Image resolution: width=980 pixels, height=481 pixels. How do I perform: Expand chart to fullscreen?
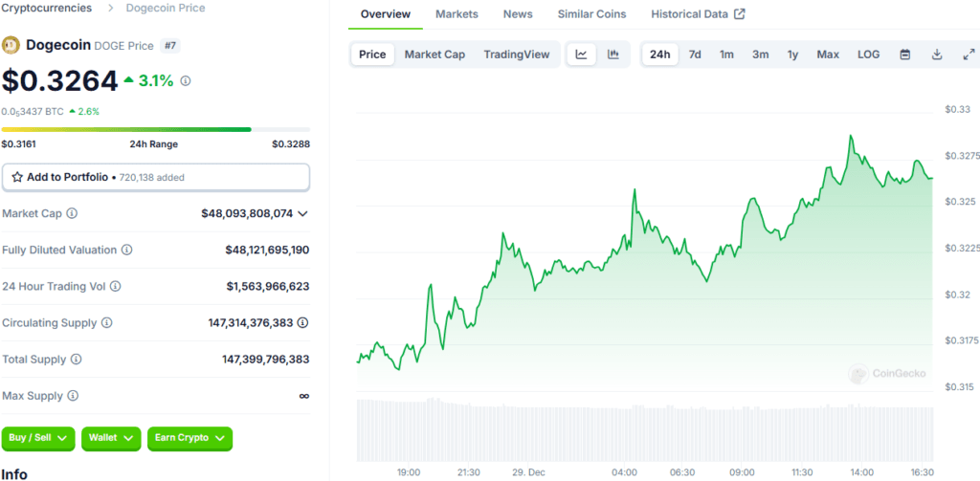(969, 55)
